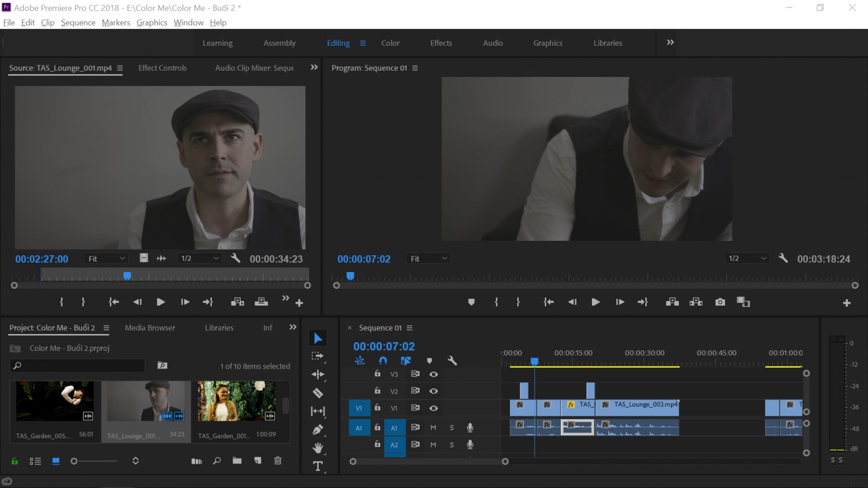Toggle Snap magnet in the timeline
868x488 pixels.
[382, 361]
